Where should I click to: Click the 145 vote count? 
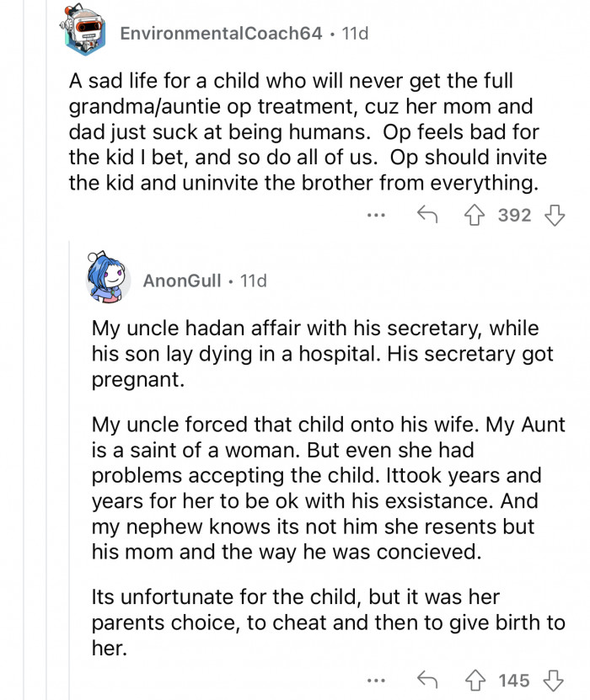coord(514,680)
